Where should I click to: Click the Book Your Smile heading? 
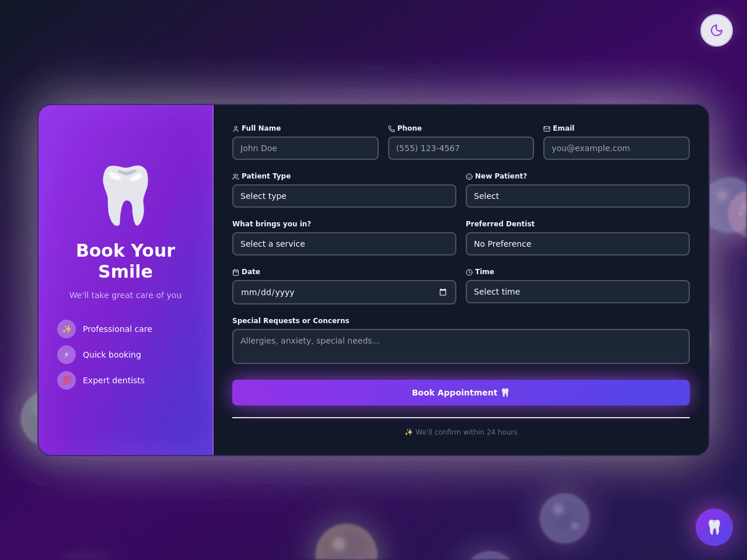coord(125,261)
